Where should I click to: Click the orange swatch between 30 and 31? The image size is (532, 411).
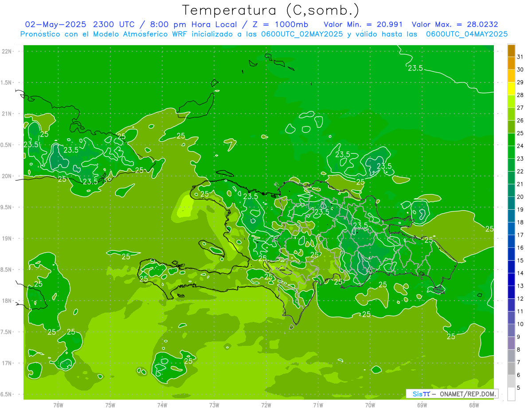[511, 63]
